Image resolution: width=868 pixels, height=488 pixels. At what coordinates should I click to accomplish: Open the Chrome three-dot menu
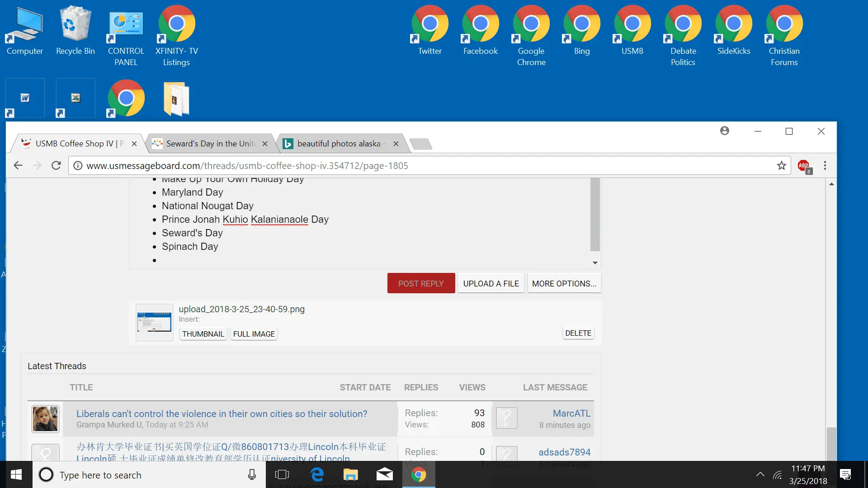(825, 166)
